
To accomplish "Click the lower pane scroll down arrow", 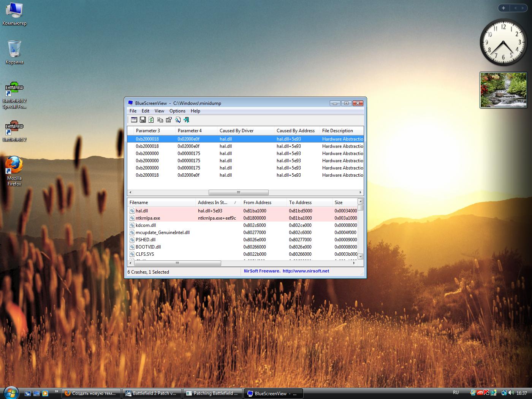I will coord(361,256).
